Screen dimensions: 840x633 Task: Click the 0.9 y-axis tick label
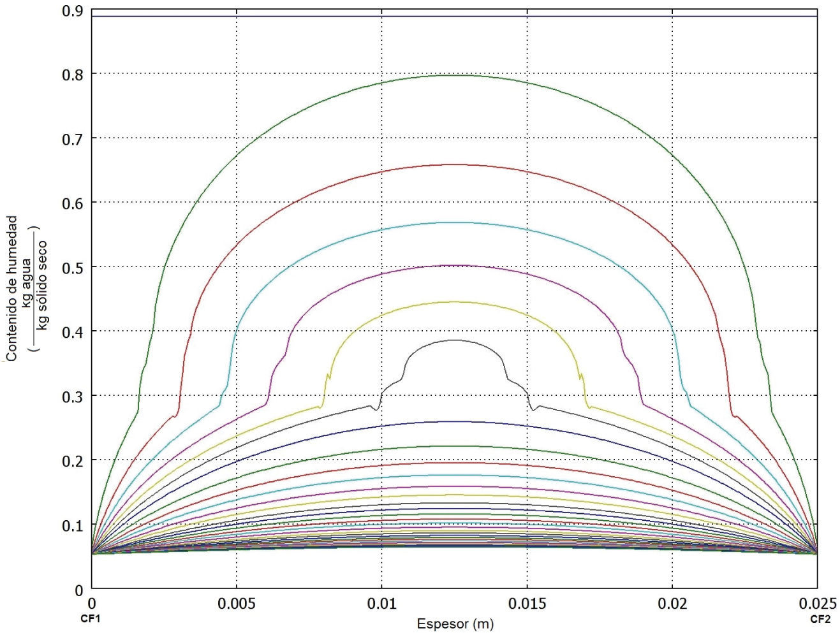73,11
